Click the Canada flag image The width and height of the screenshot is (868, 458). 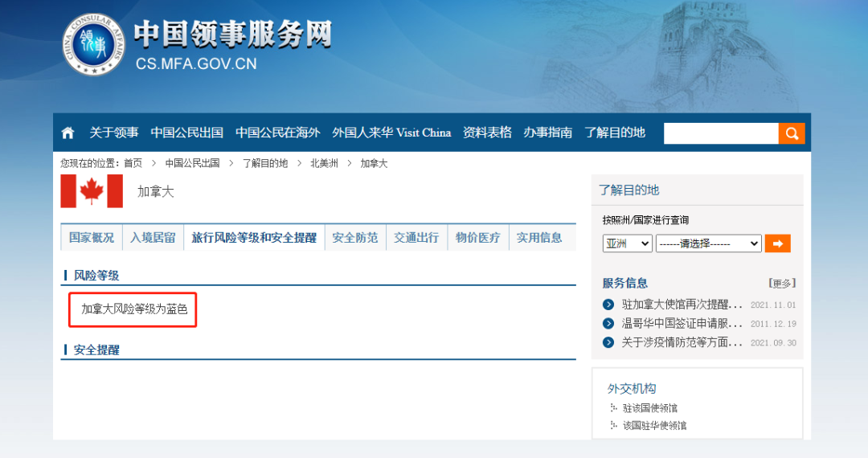tap(92, 191)
